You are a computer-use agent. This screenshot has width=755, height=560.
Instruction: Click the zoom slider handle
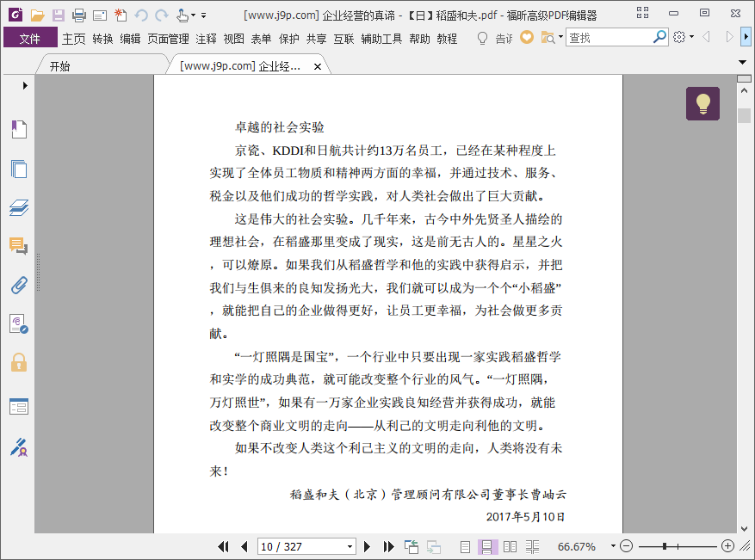click(x=665, y=546)
